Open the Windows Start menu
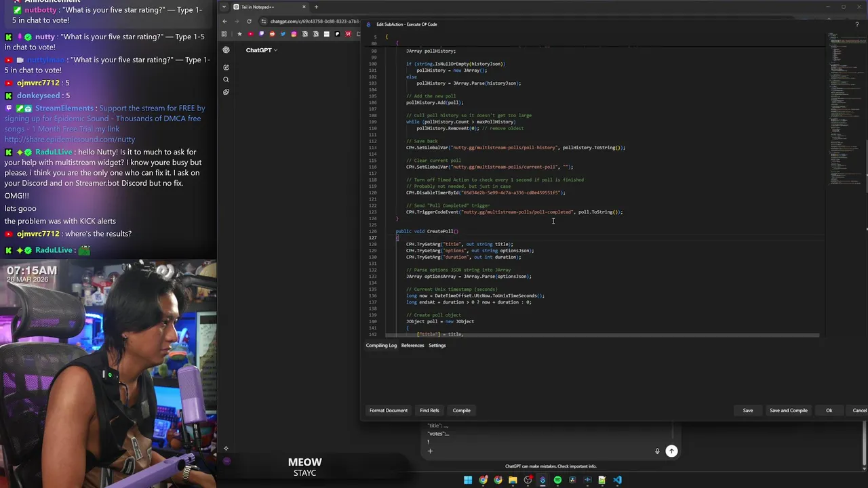This screenshot has width=868, height=488. 468,480
